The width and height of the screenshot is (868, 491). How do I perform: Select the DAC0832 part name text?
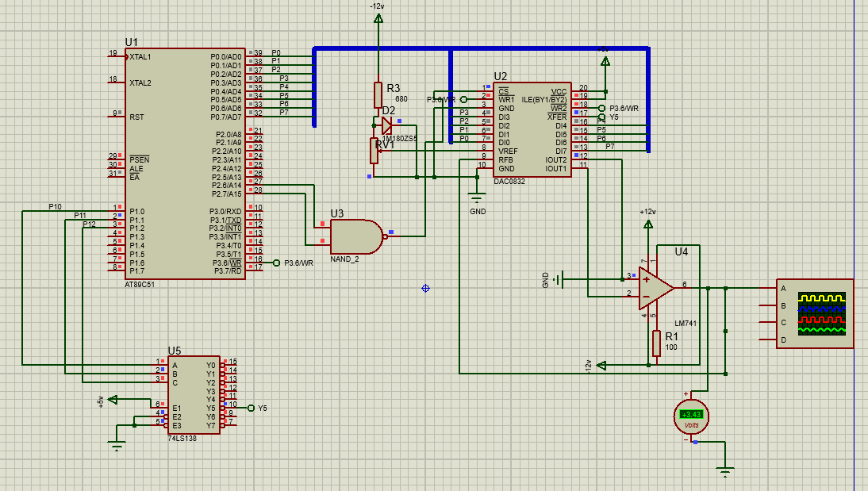point(509,182)
